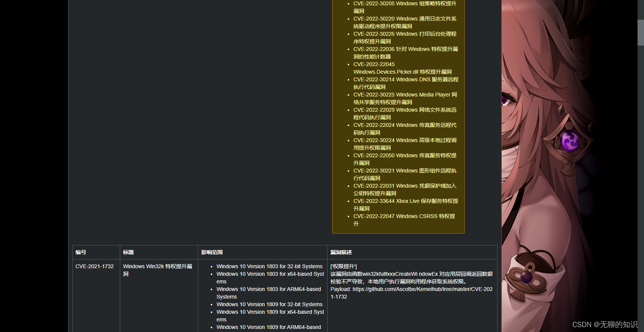Click CVE-2022-22050 fax service privilege entry
This screenshot has height=332, width=644.
405,159
